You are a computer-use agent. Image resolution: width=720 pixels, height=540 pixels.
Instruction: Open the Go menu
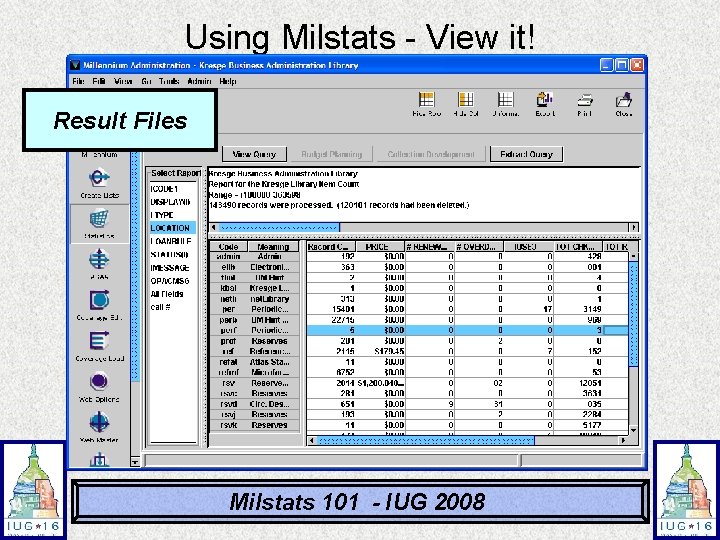click(x=146, y=81)
